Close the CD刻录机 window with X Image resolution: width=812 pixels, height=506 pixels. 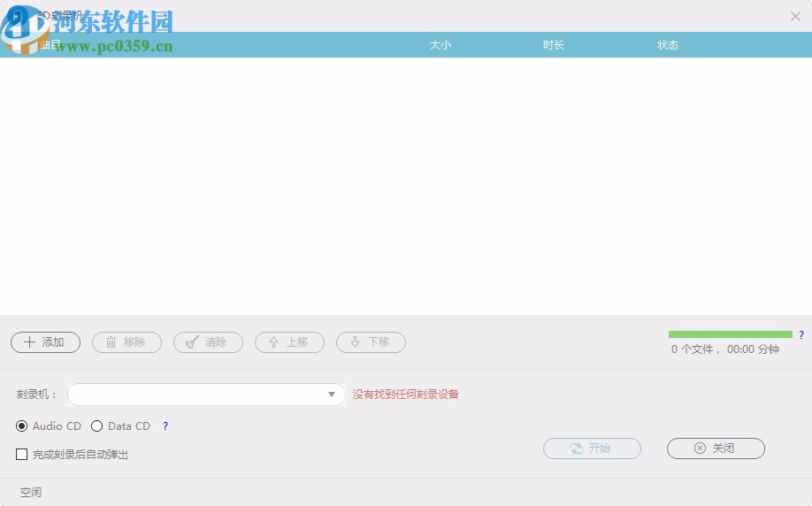click(795, 17)
